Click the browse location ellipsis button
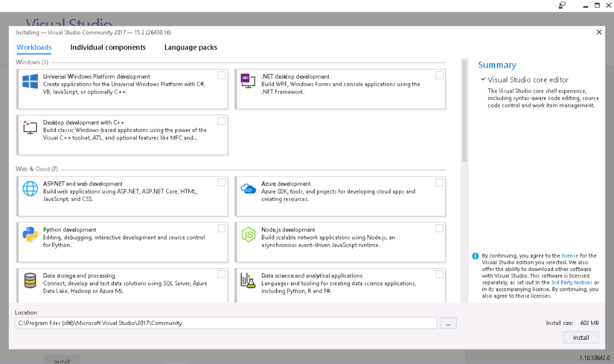This screenshot has height=364, width=614. pyautogui.click(x=448, y=323)
